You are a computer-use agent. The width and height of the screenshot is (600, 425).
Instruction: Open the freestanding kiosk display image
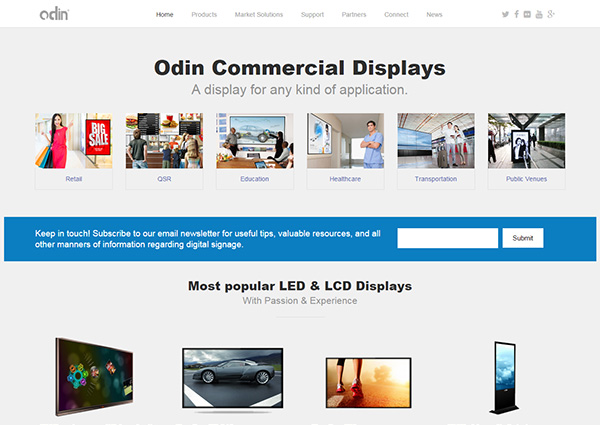(x=504, y=378)
